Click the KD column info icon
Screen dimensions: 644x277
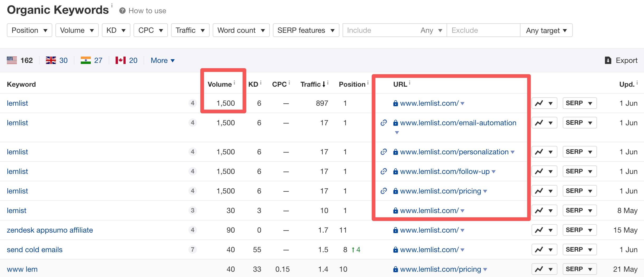click(x=261, y=82)
